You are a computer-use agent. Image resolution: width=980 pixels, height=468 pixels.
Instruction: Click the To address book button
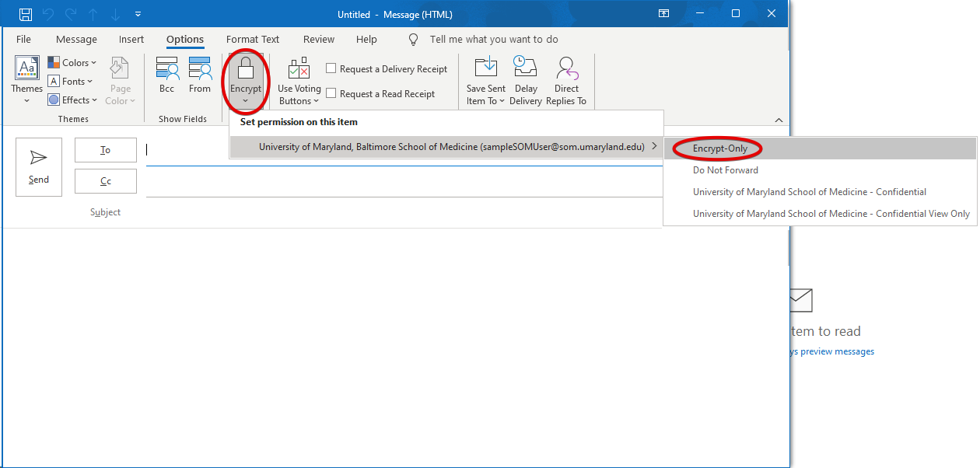tap(106, 150)
